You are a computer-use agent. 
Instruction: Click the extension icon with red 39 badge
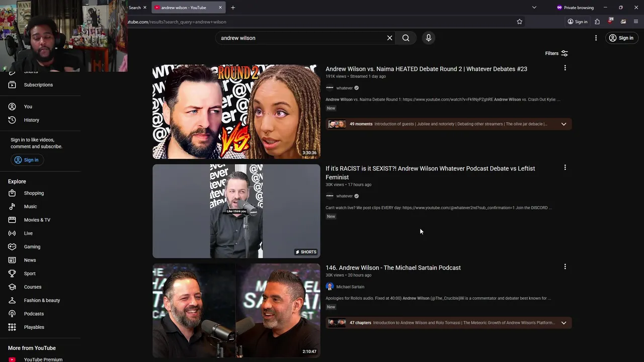pyautogui.click(x=610, y=21)
